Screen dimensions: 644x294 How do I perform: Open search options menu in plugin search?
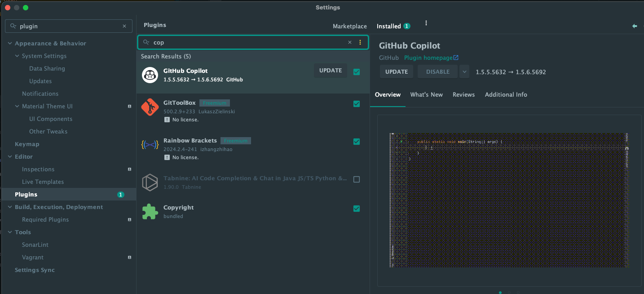pos(360,42)
